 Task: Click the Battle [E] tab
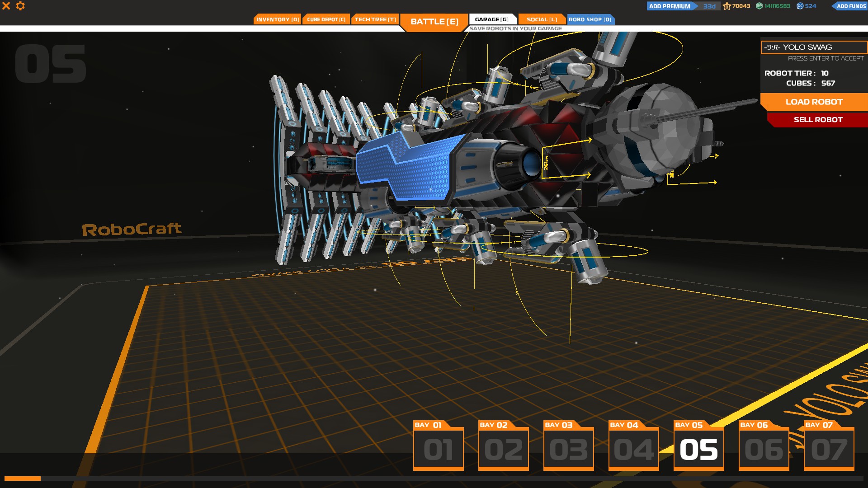434,22
